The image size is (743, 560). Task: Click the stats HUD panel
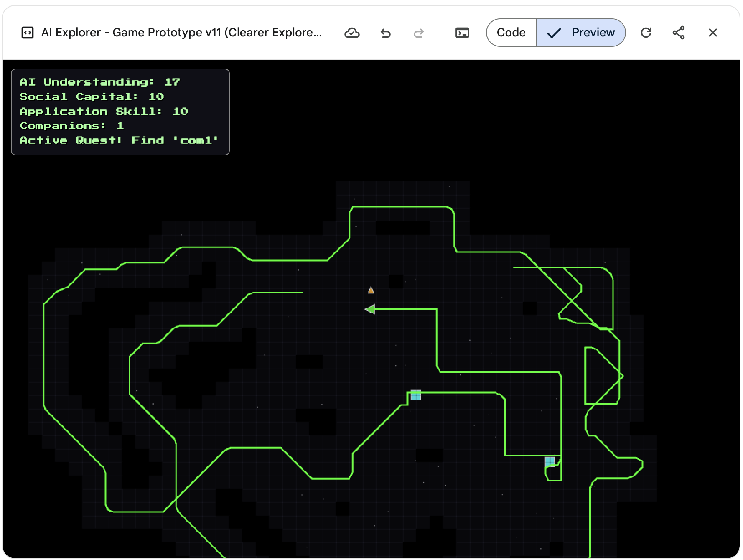point(120,112)
